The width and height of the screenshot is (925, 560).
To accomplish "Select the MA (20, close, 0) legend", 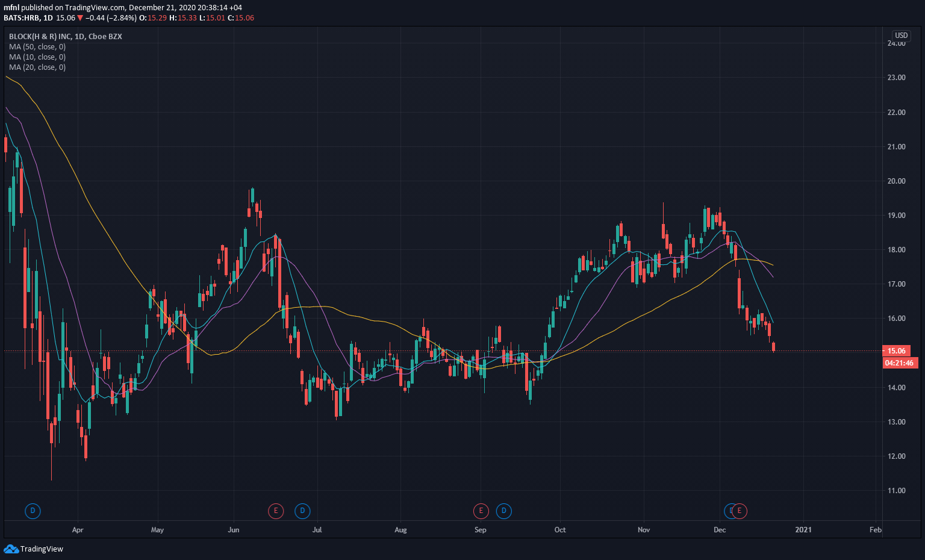I will point(37,67).
